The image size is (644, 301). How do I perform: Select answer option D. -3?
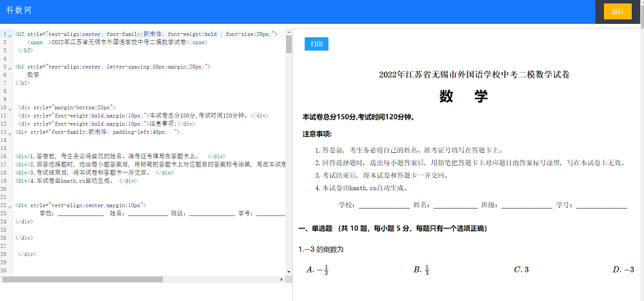click(x=624, y=270)
